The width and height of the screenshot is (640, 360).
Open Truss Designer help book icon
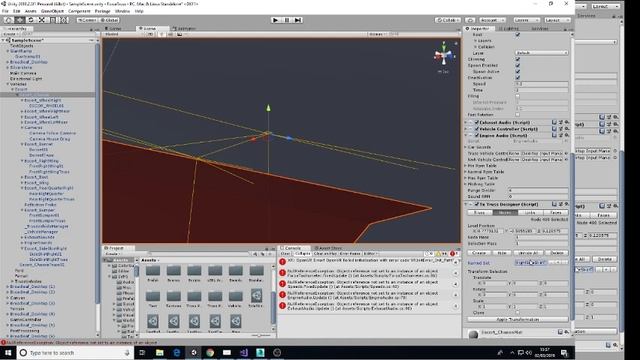coord(554,204)
